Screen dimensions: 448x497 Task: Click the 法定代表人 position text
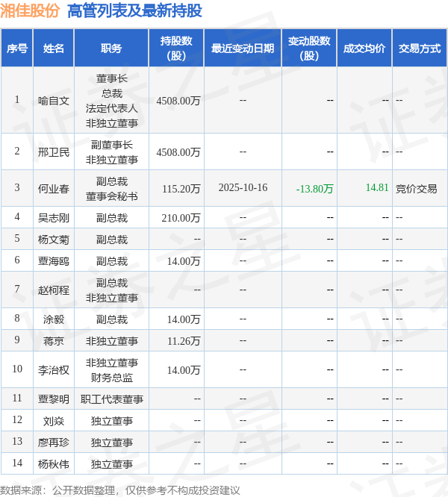click(111, 108)
